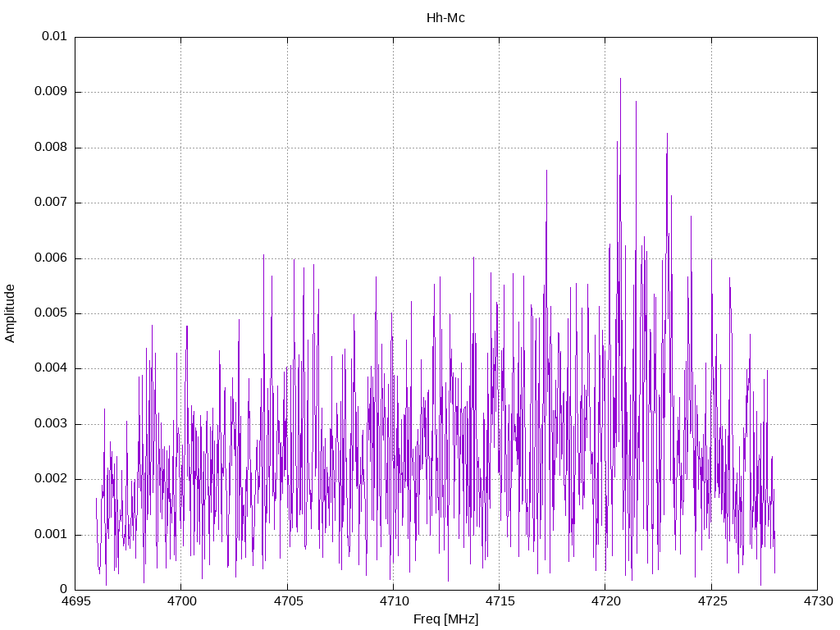Click the 4720 x-axis tick label
The width and height of the screenshot is (840, 630).
pyautogui.click(x=605, y=601)
